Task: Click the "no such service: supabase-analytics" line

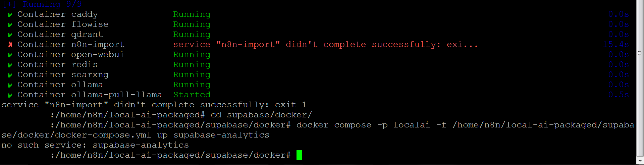Action: coord(95,145)
